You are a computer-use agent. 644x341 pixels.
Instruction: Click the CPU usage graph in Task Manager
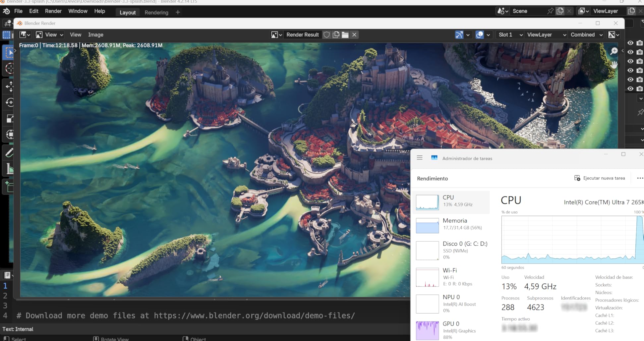pos(572,240)
